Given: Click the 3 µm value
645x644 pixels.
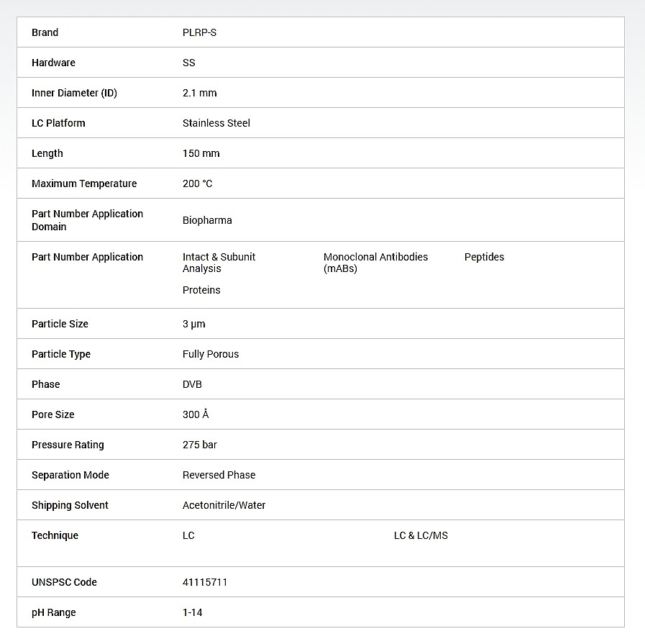Looking at the screenshot, I should click(x=193, y=324).
